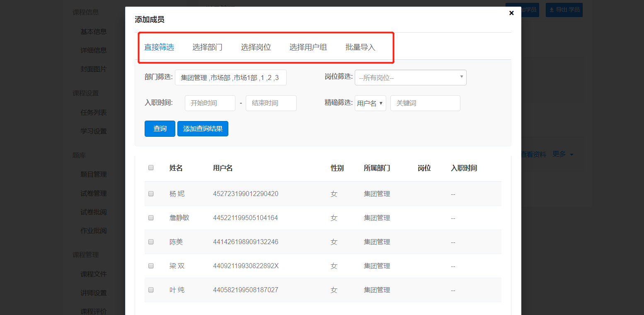Click the 开始时间 date field
The image size is (644, 315).
(210, 103)
